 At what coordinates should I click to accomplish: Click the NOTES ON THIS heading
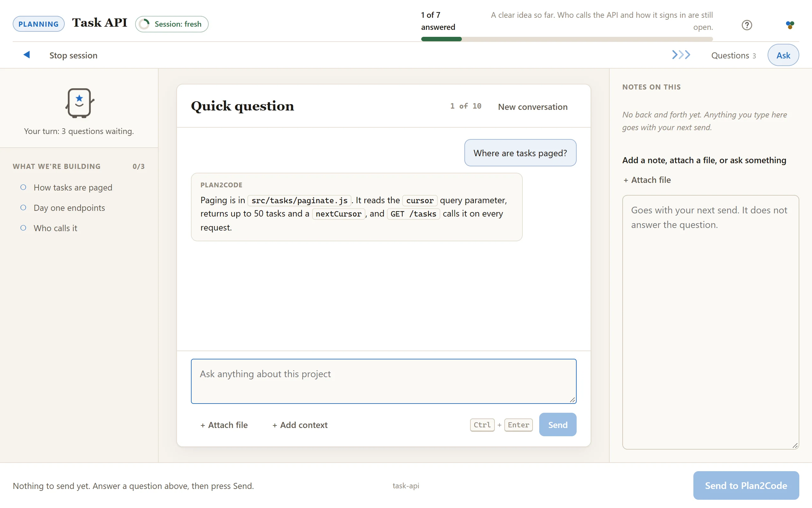coord(651,87)
